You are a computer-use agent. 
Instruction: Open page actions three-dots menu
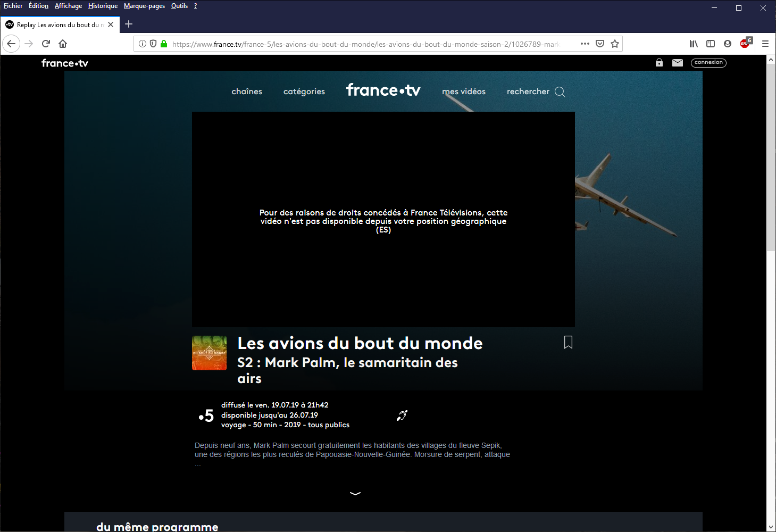[585, 44]
